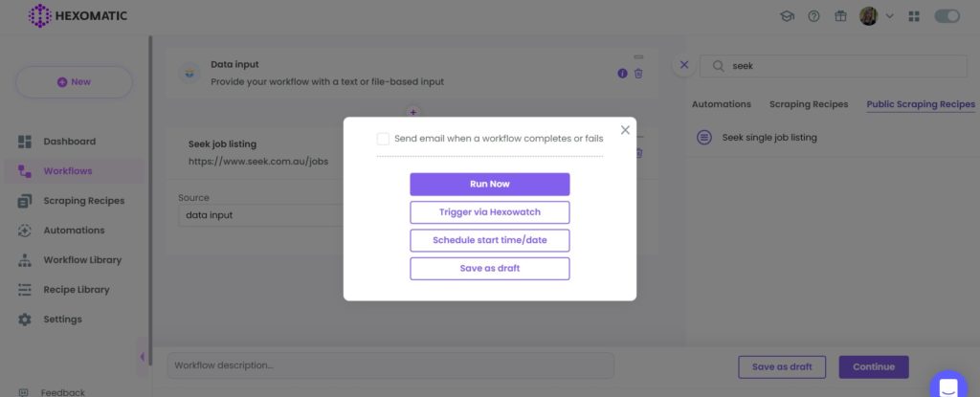This screenshot has width=980, height=397.
Task: Switch to the Scraping Recipes tab
Action: click(x=808, y=104)
